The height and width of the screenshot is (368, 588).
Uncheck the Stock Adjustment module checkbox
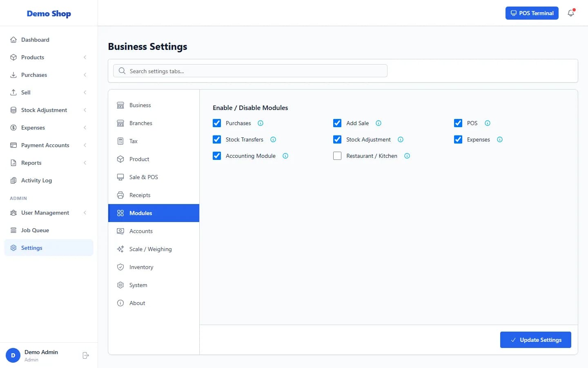pyautogui.click(x=337, y=139)
